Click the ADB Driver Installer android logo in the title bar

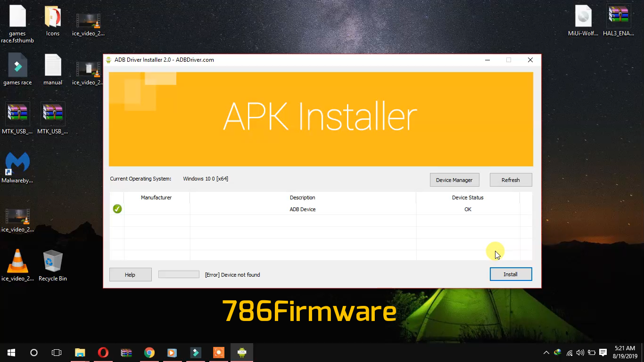pyautogui.click(x=108, y=60)
